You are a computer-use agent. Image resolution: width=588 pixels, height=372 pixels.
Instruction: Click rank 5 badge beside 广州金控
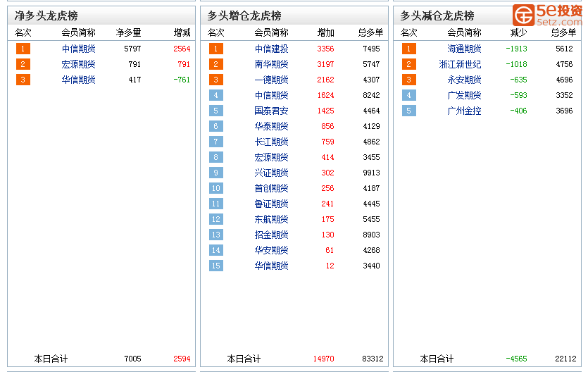pyautogui.click(x=408, y=111)
